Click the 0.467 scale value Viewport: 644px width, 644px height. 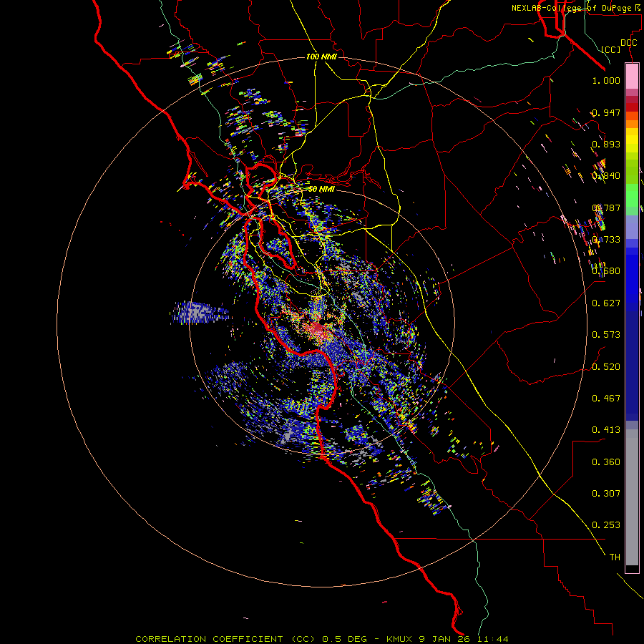[606, 398]
